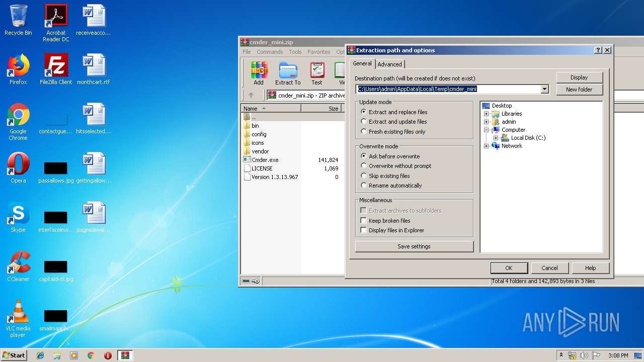Click the up one level arrow in WinRAR

[x=251, y=95]
